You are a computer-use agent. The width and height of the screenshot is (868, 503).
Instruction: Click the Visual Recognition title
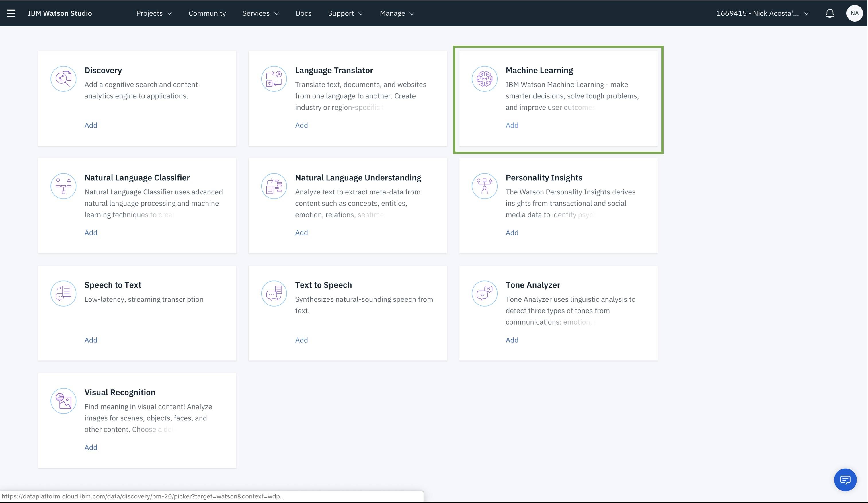[120, 392]
